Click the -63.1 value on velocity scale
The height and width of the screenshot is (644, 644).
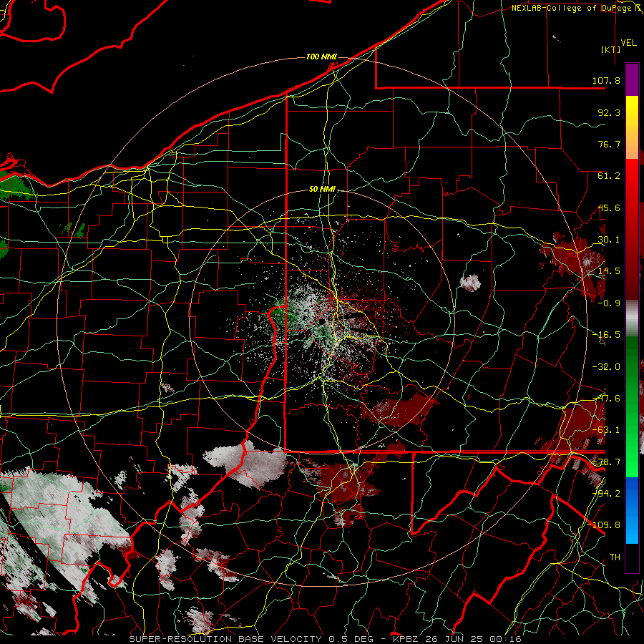606,430
